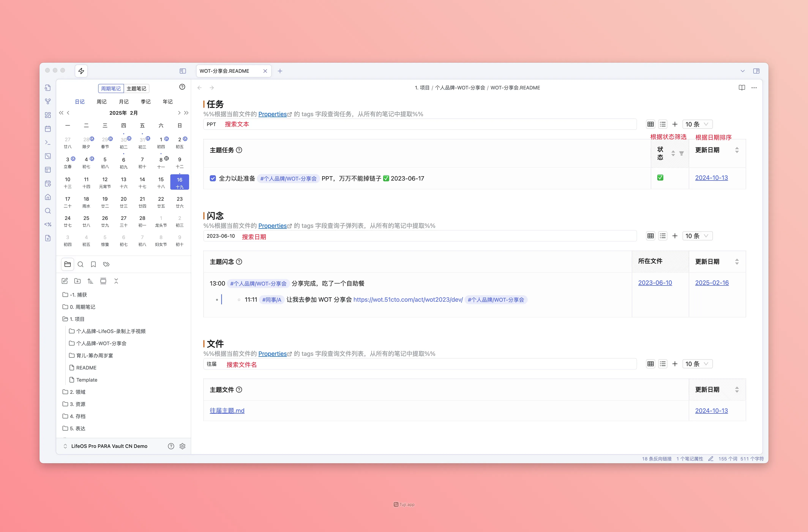The image size is (808, 532).
Task: Click the 2023-06-10 file link
Action: coord(655,283)
